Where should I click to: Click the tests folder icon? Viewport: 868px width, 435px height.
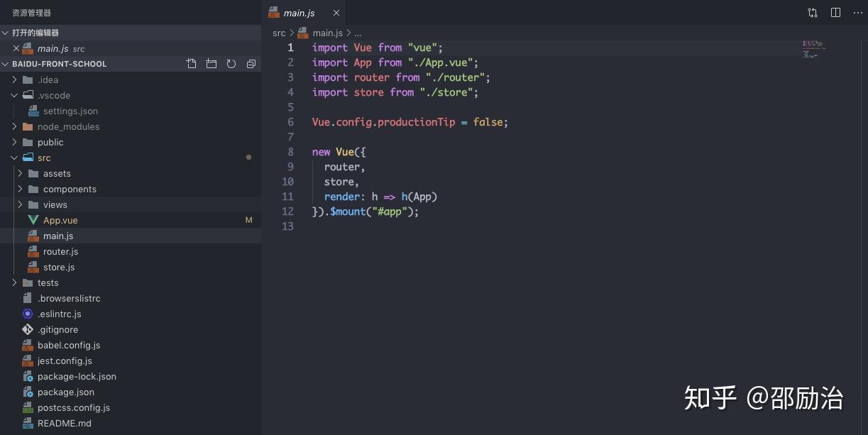28,282
